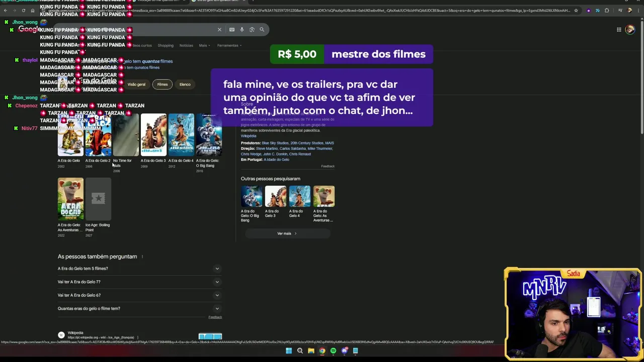Screen dimensions: 644x362
Task: Open Blue Sky Studios producer link
Action: point(274,143)
